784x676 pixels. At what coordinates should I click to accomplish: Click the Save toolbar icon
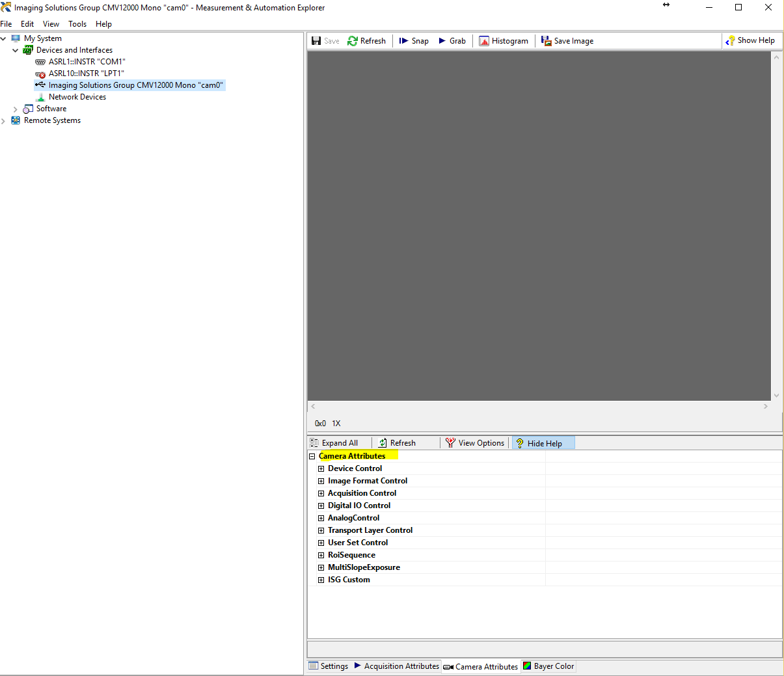click(316, 41)
